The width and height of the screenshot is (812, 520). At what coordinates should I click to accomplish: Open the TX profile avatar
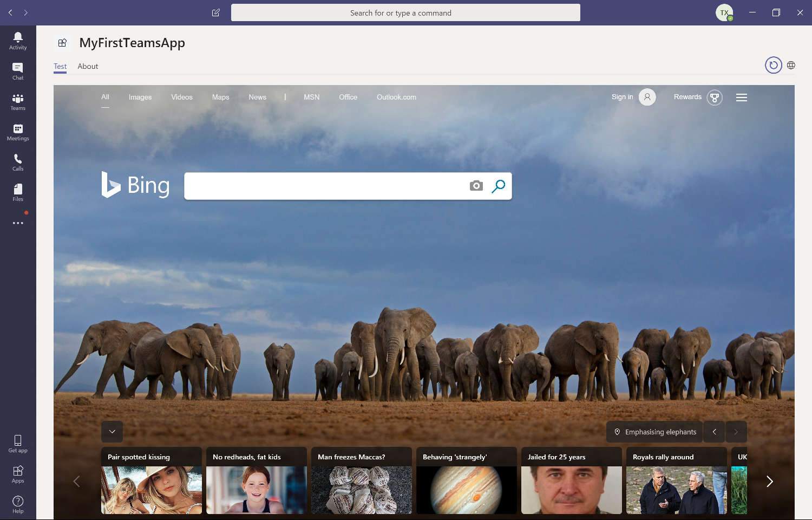pyautogui.click(x=724, y=12)
